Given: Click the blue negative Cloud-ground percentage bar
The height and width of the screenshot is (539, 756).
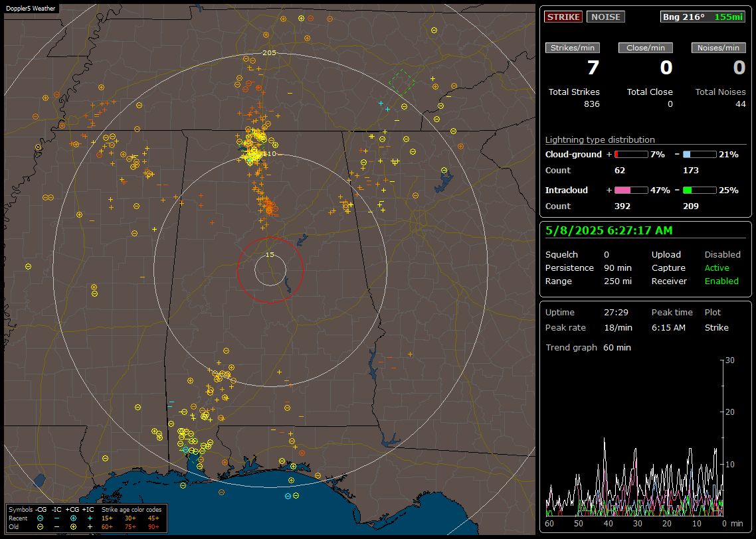Looking at the screenshot, I should 700,155.
